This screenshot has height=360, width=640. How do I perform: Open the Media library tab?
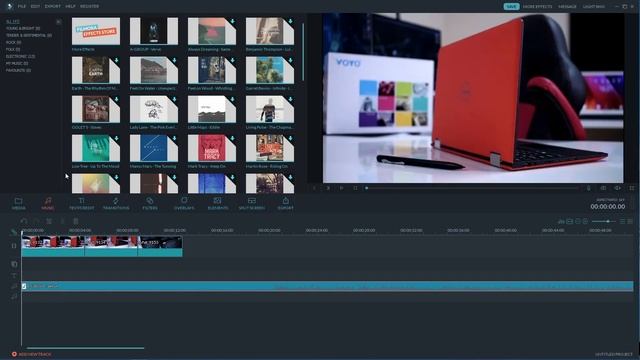(x=18, y=203)
